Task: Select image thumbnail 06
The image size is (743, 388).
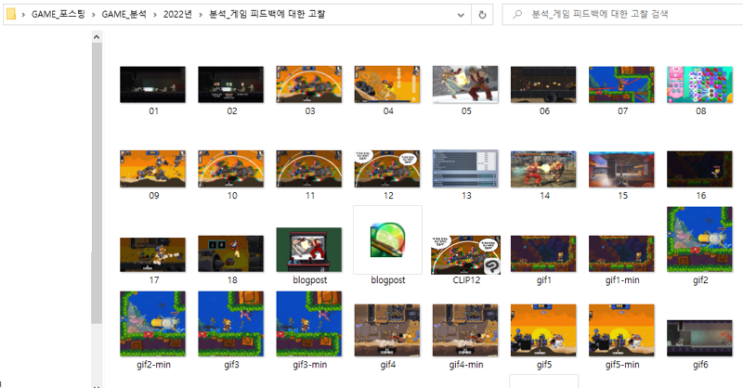Action: [x=544, y=84]
